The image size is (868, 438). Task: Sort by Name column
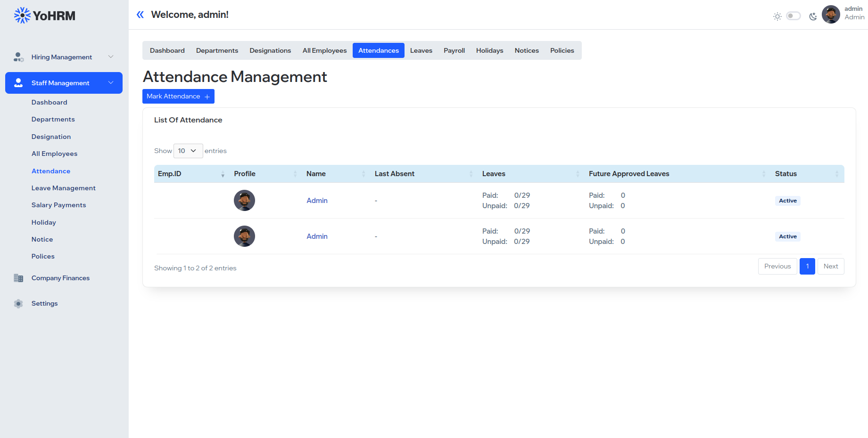tap(336, 174)
